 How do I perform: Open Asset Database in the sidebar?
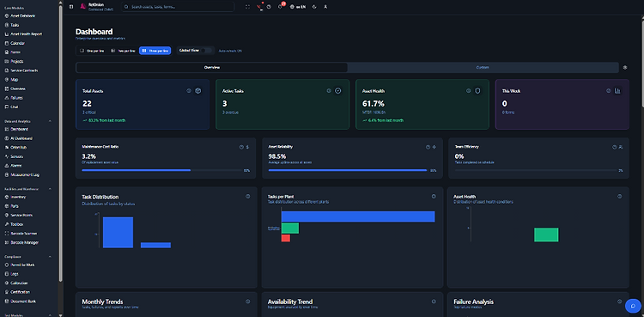tap(20, 15)
